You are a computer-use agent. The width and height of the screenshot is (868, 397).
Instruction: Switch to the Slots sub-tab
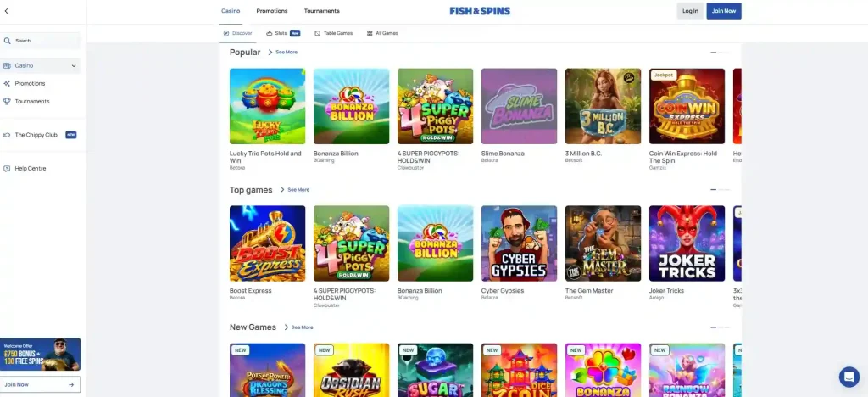283,33
